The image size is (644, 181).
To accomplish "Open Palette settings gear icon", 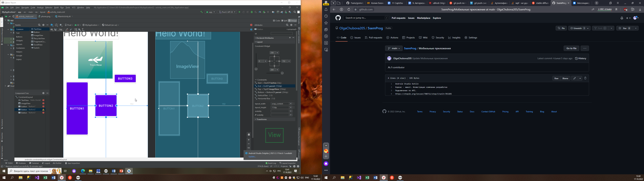I will pyautogui.click(x=43, y=25).
